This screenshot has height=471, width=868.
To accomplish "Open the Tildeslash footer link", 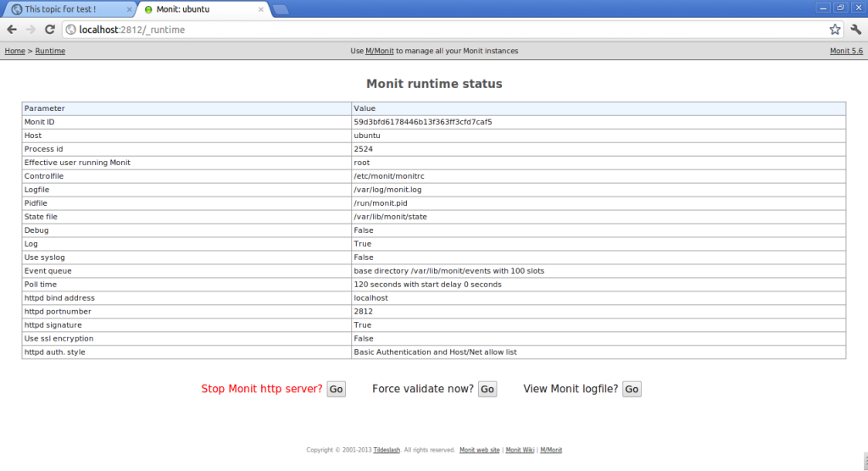I will (x=387, y=450).
